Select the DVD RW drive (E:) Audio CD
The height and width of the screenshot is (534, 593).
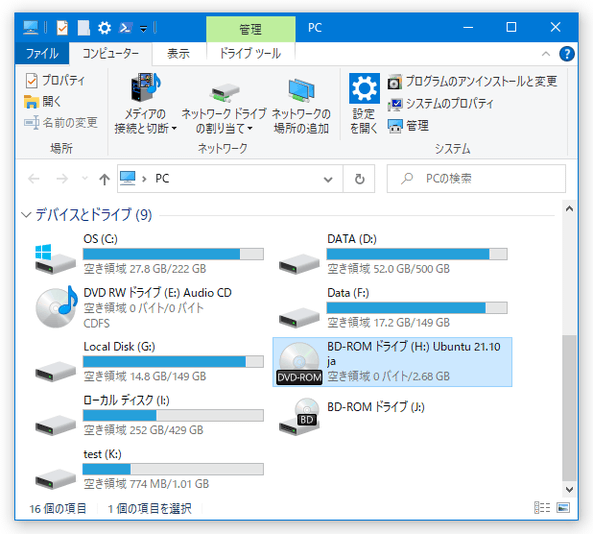(147, 308)
